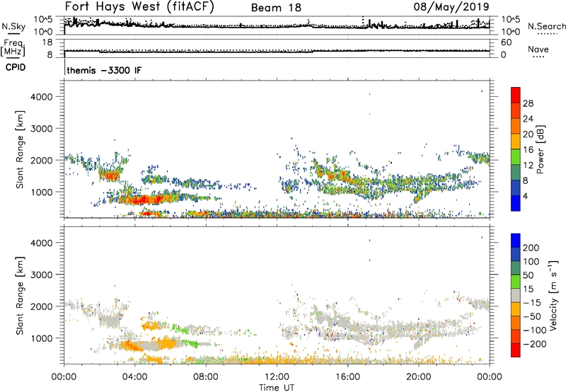The height and width of the screenshot is (392, 566).
Task: Click the red segment of the Power colorbar
Action: pyautogui.click(x=516, y=95)
